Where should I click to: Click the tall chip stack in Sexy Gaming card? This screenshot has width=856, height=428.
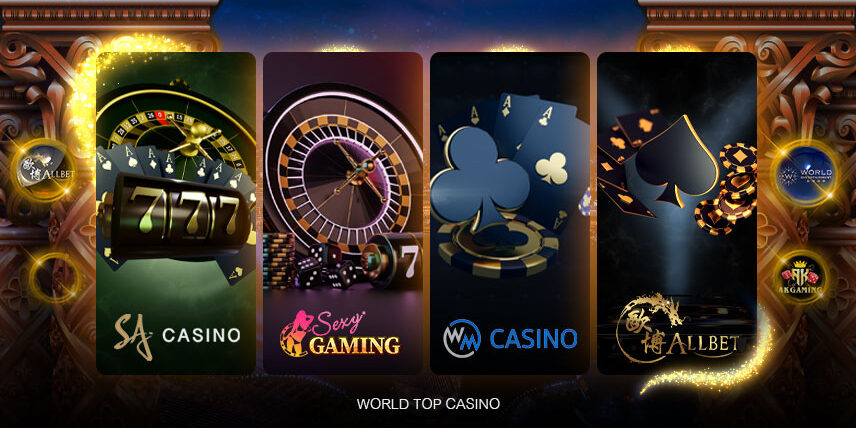[279, 261]
